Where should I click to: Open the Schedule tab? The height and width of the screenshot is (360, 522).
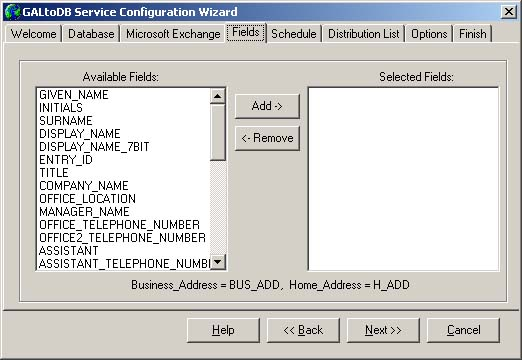coord(294,34)
